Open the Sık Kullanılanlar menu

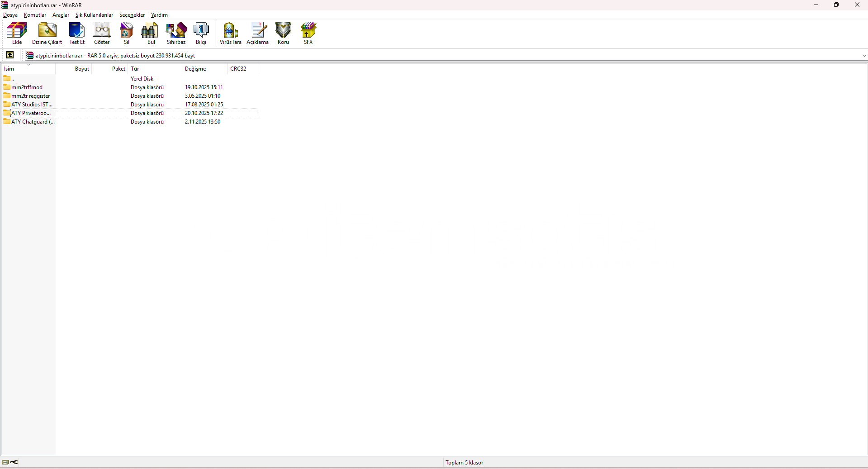tap(94, 15)
